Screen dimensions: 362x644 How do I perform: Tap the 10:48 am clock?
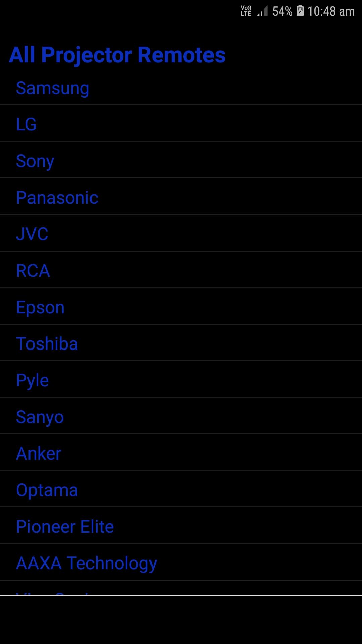(x=331, y=11)
